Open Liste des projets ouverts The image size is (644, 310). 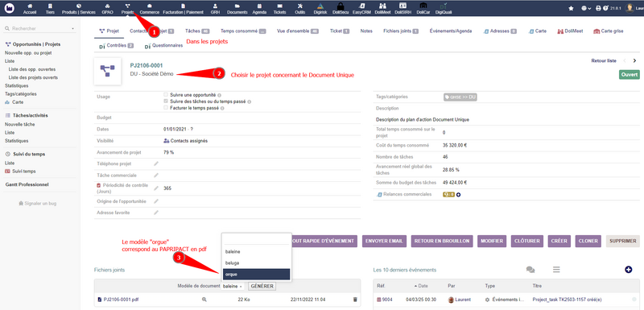[33, 77]
